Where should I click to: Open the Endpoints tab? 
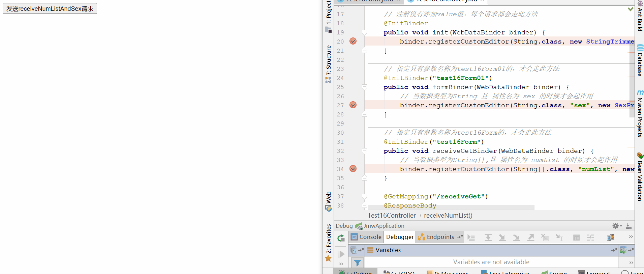tap(440, 237)
